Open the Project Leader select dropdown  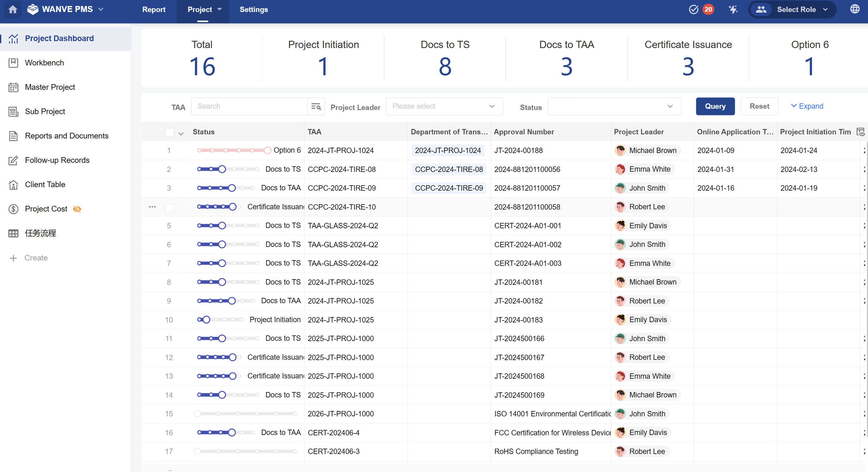tap(444, 107)
